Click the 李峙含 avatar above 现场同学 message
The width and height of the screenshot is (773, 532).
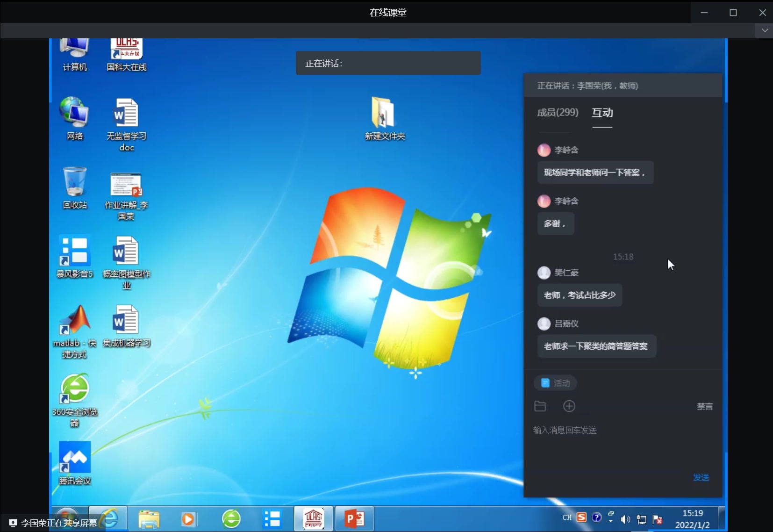(x=544, y=150)
